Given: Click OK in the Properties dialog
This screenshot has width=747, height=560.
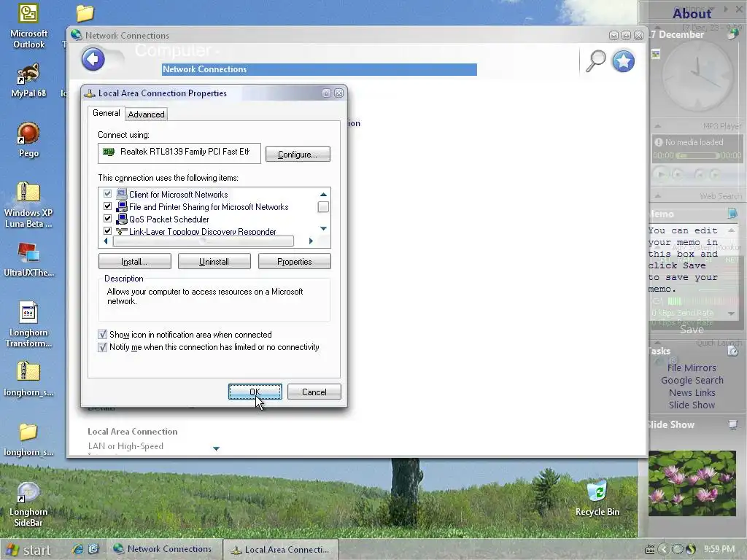Looking at the screenshot, I should coord(255,392).
